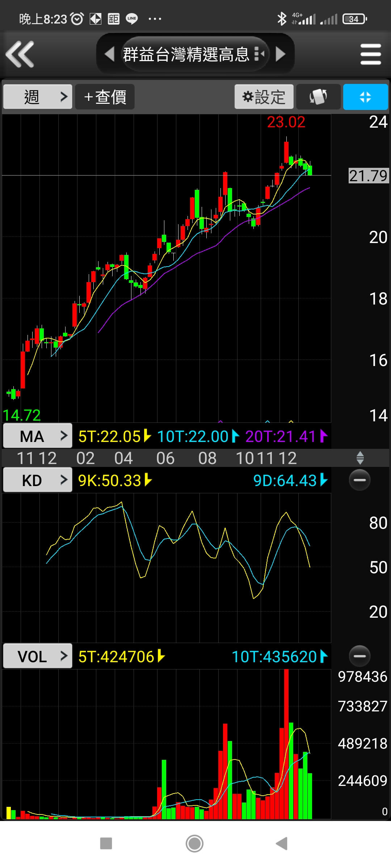This screenshot has width=391, height=868.
Task: Tap the 21.79 current price label
Action: click(x=368, y=176)
